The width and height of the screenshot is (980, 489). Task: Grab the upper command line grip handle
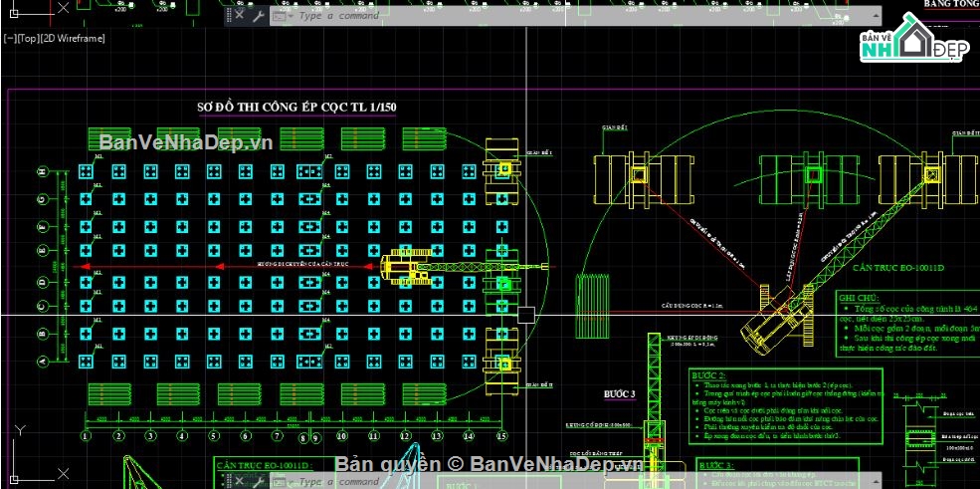click(x=230, y=16)
